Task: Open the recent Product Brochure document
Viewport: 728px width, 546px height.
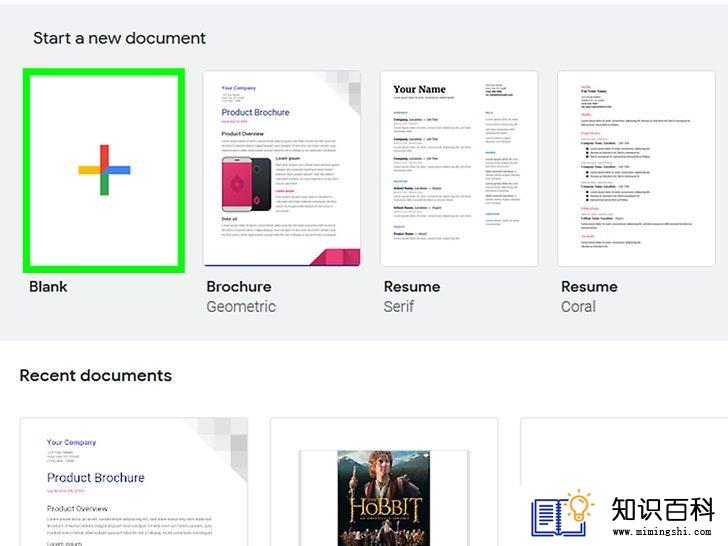Action: [134, 482]
